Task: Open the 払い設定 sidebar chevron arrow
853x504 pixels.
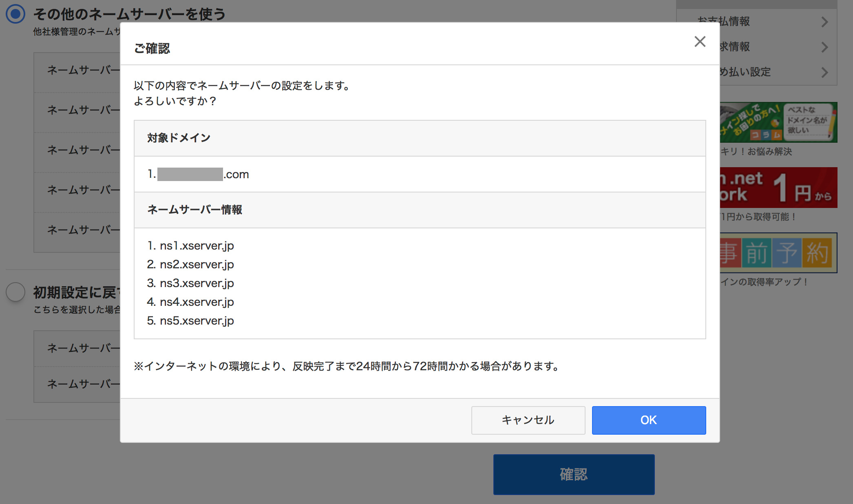Action: pos(824,72)
